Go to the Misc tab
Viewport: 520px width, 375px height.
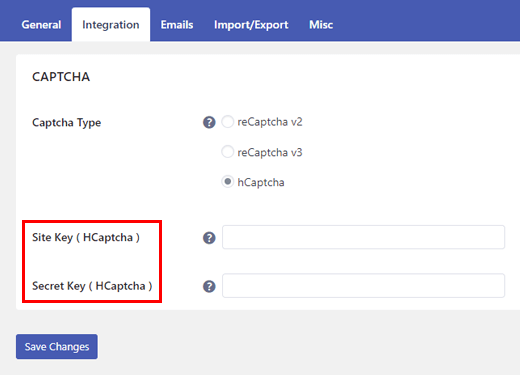click(321, 25)
